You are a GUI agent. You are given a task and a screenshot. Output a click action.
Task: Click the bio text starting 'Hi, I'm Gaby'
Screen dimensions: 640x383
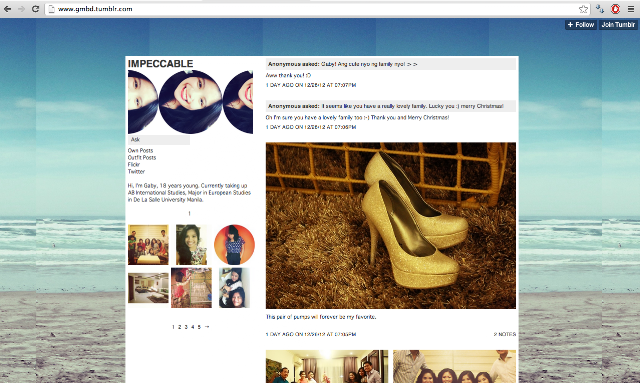pyautogui.click(x=189, y=193)
